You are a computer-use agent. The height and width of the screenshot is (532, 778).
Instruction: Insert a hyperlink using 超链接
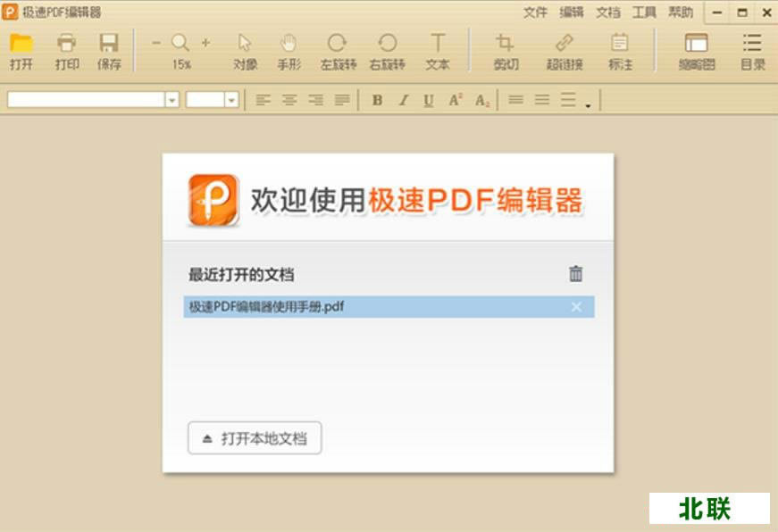(562, 49)
